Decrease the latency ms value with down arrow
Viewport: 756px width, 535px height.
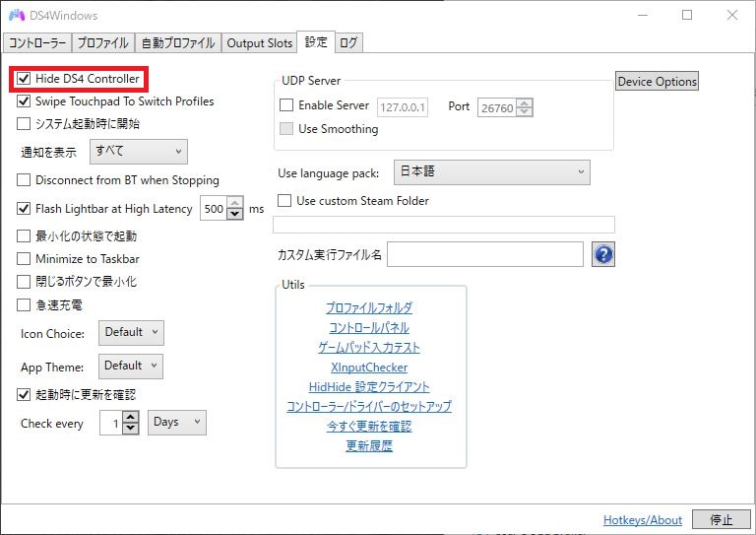tap(235, 214)
